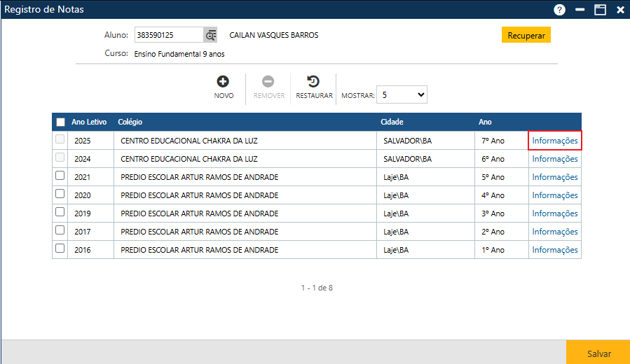Image resolution: width=630 pixels, height=364 pixels.
Task: Check the 2020 row checkbox
Action: tap(60, 193)
